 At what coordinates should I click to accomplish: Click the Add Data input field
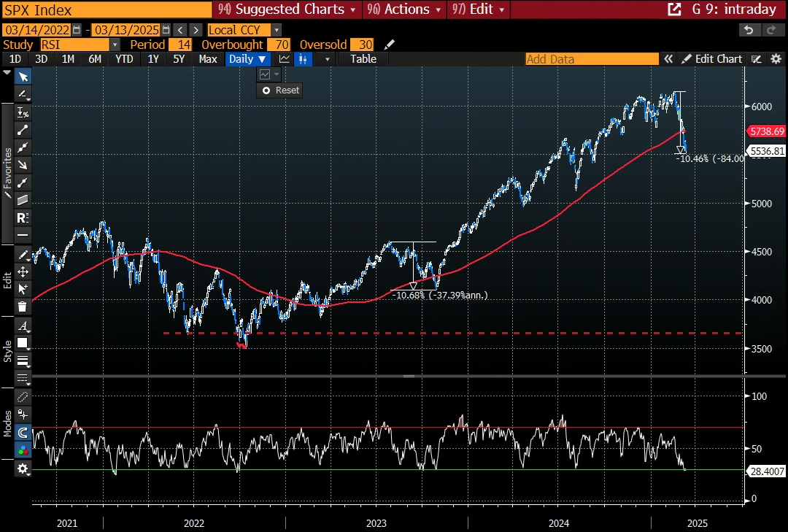[592, 59]
